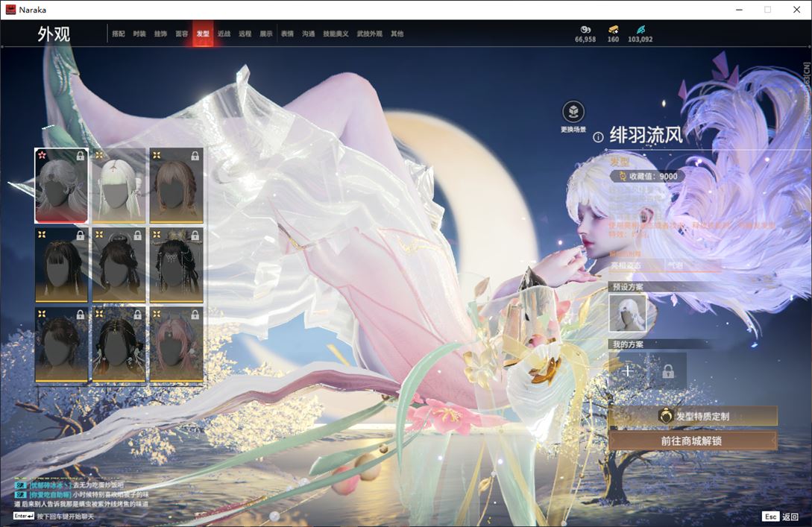The height and width of the screenshot is (527, 812).
Task: Select the long black hair with bangs thumbnail
Action: point(61,265)
